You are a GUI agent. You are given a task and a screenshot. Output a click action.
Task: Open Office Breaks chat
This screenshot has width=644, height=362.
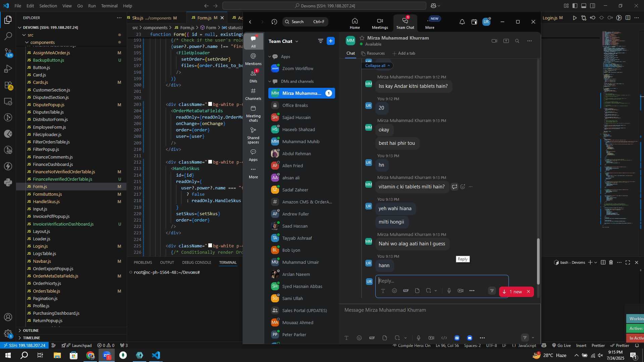302,105
